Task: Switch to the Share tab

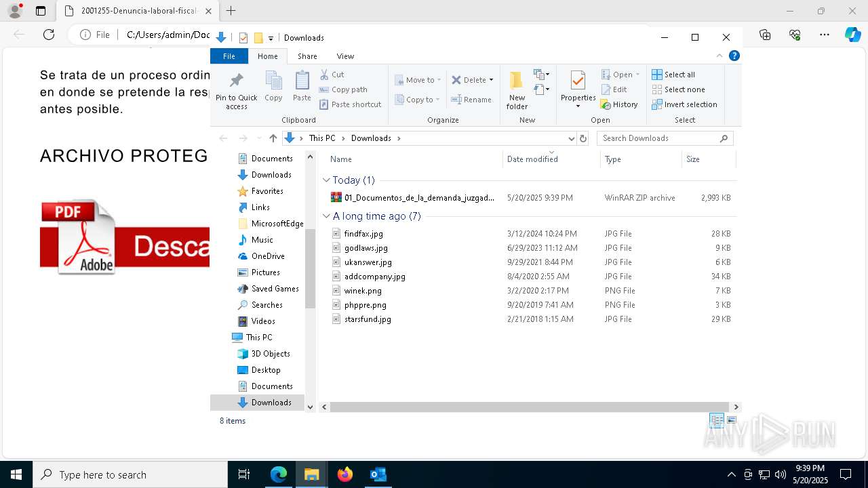Action: (307, 56)
